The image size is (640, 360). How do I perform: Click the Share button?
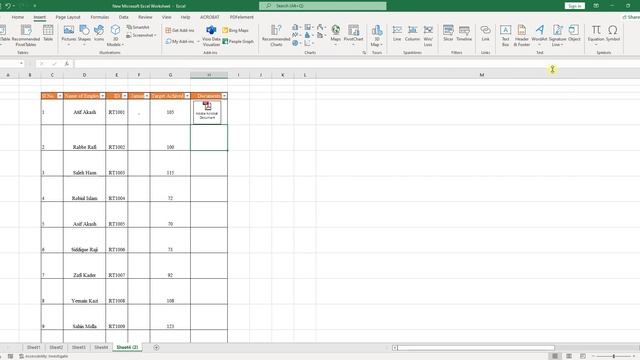pos(631,17)
